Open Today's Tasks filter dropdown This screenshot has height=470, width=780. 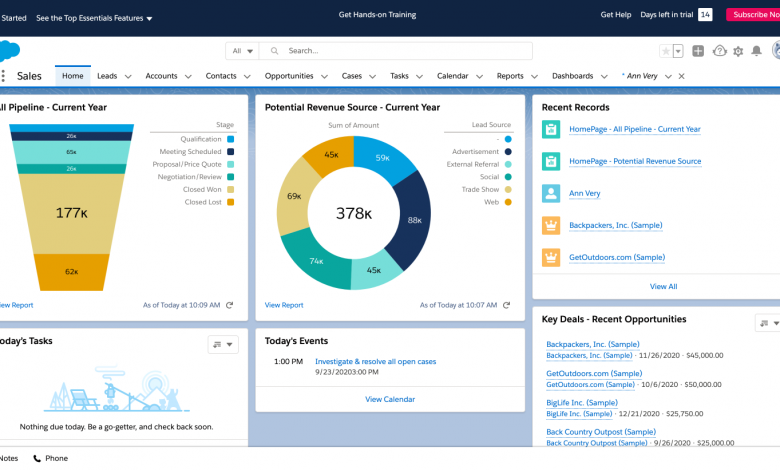coord(223,345)
